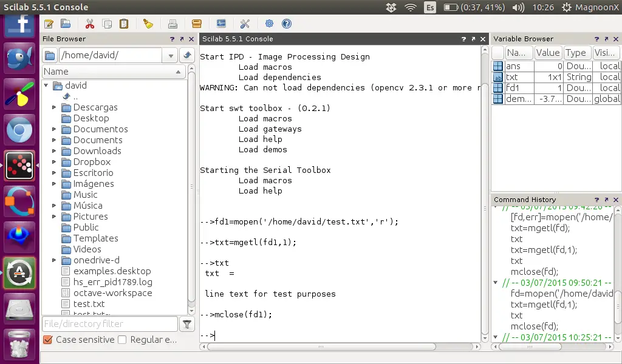Collapse the david folder tree node
The width and height of the screenshot is (622, 364).
tap(46, 86)
